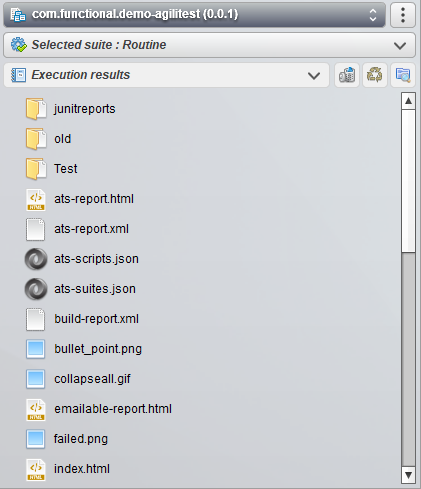Open the three-dot options menu
The image size is (421, 489).
pos(403,15)
